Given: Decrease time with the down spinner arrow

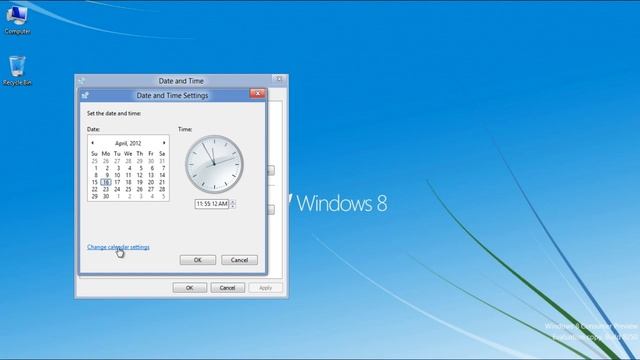Looking at the screenshot, I should pos(233,206).
